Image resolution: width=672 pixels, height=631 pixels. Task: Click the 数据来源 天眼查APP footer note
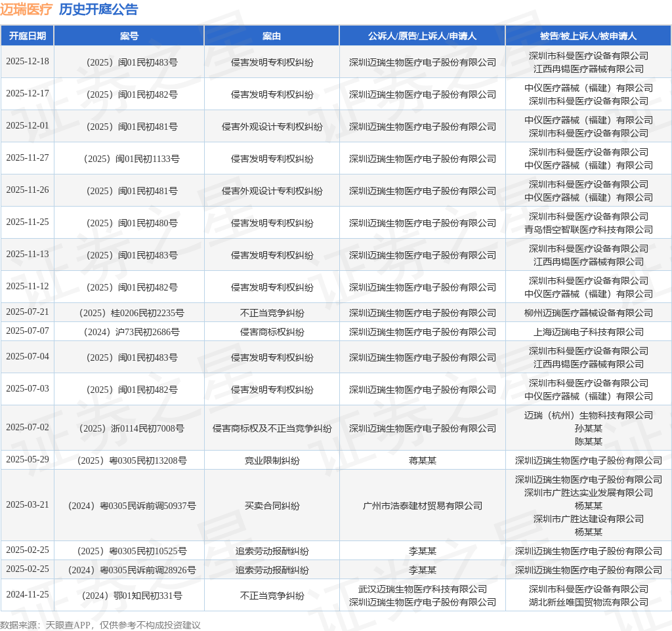(x=100, y=625)
